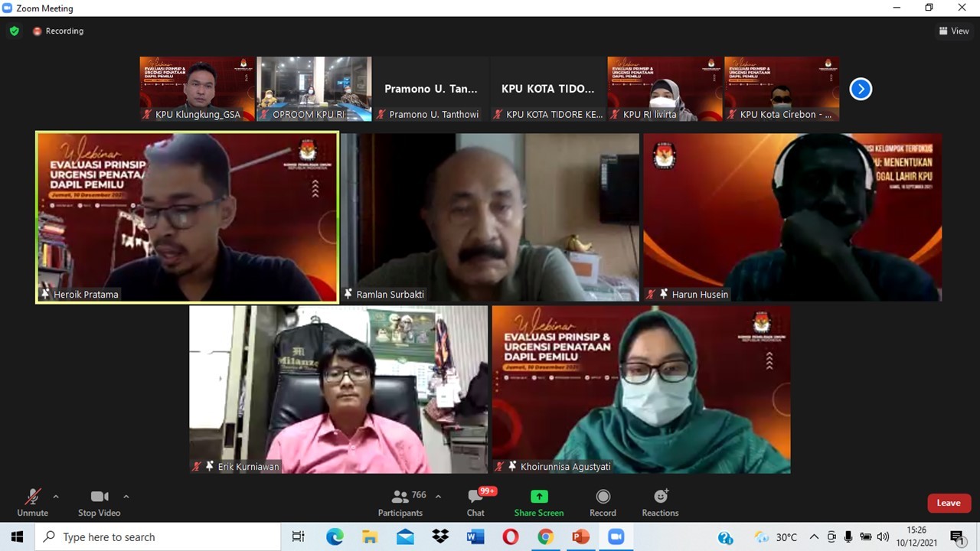The height and width of the screenshot is (551, 980).
Task: Open the Participants panel
Action: pyautogui.click(x=400, y=503)
